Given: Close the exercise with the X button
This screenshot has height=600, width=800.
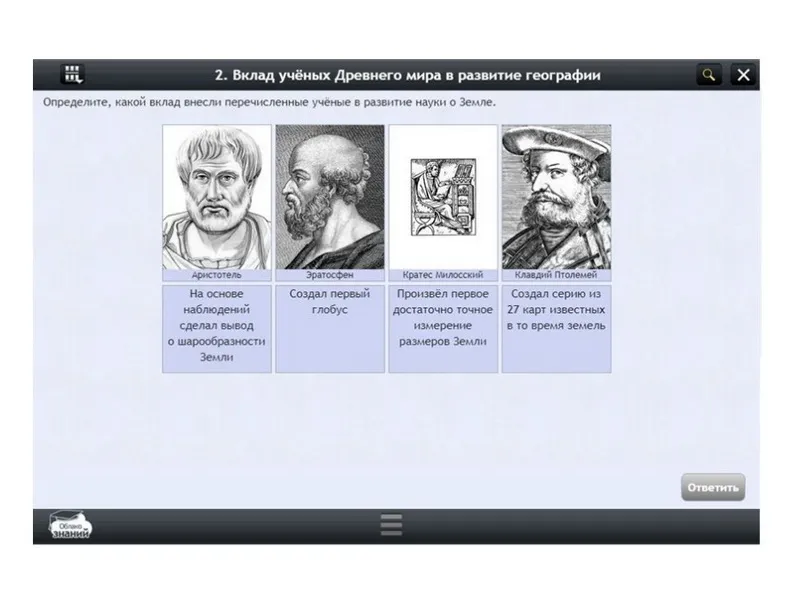Looking at the screenshot, I should (742, 75).
